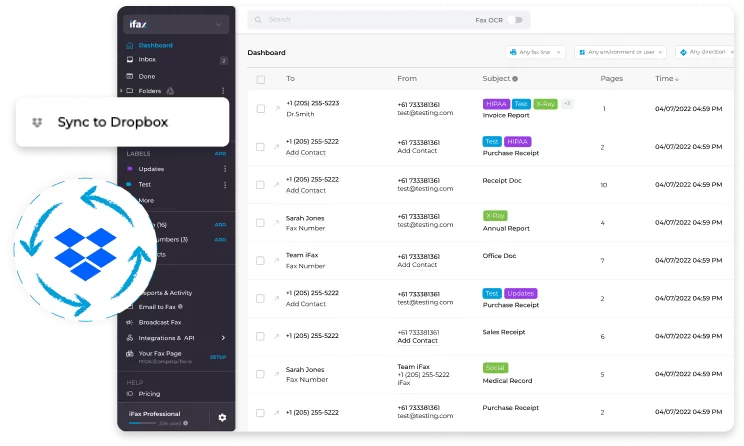Toggle the Fax OCR switch

[x=515, y=20]
